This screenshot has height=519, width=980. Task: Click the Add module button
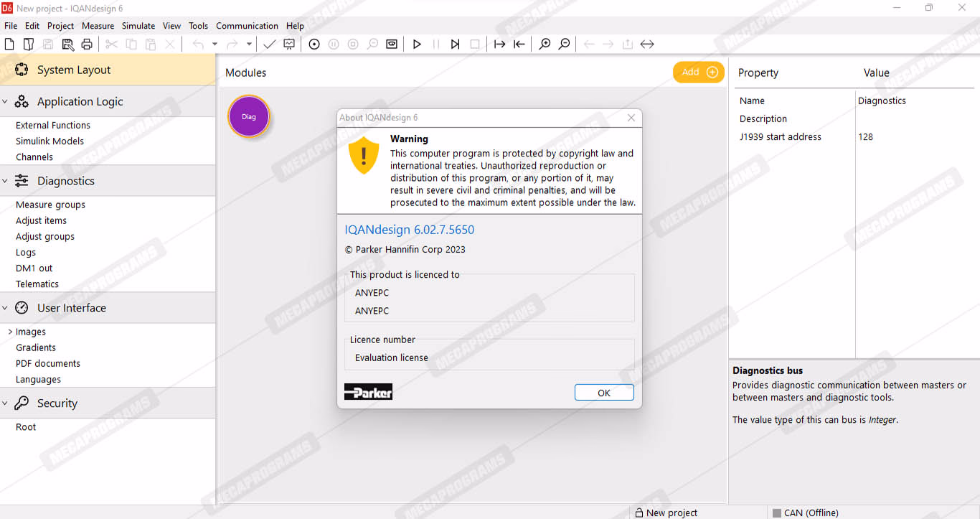click(698, 72)
